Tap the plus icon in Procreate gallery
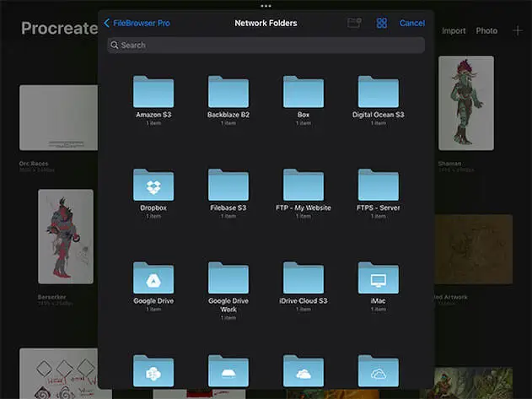Image resolution: width=532 pixels, height=399 pixels. pyautogui.click(x=518, y=31)
